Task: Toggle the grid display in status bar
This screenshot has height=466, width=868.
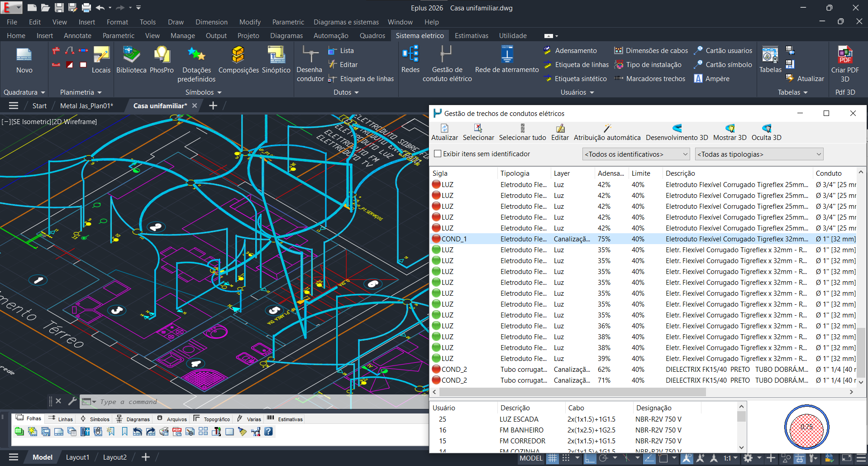Action: [x=552, y=458]
